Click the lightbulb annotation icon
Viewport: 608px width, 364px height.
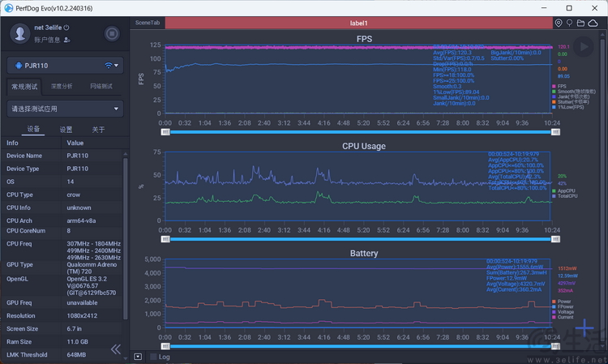click(x=570, y=23)
